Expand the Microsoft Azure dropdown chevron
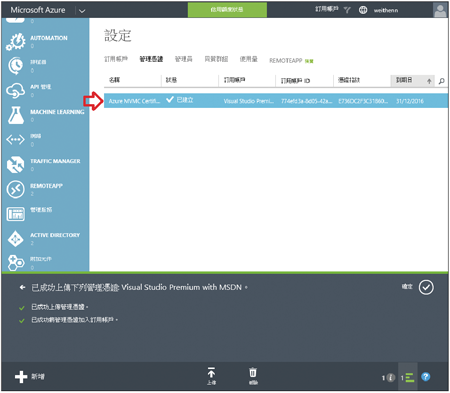450x393 pixels. click(x=82, y=11)
